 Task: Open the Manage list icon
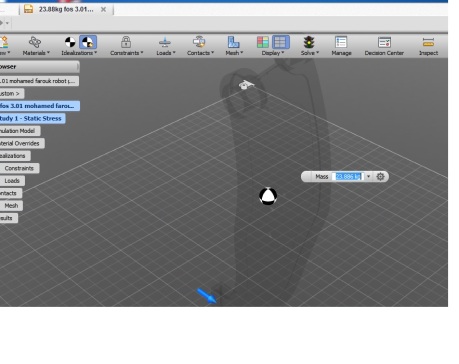[341, 42]
